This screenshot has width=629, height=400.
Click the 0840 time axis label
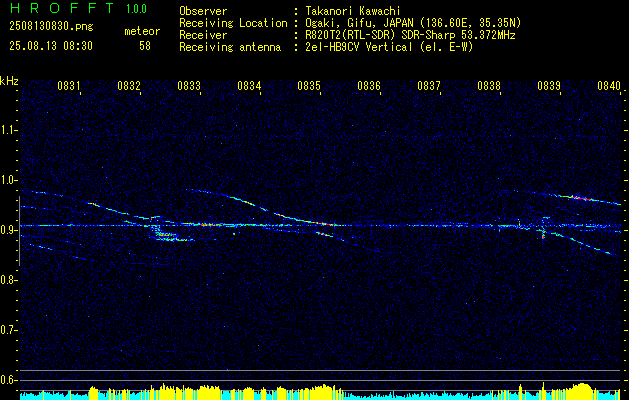(x=609, y=85)
